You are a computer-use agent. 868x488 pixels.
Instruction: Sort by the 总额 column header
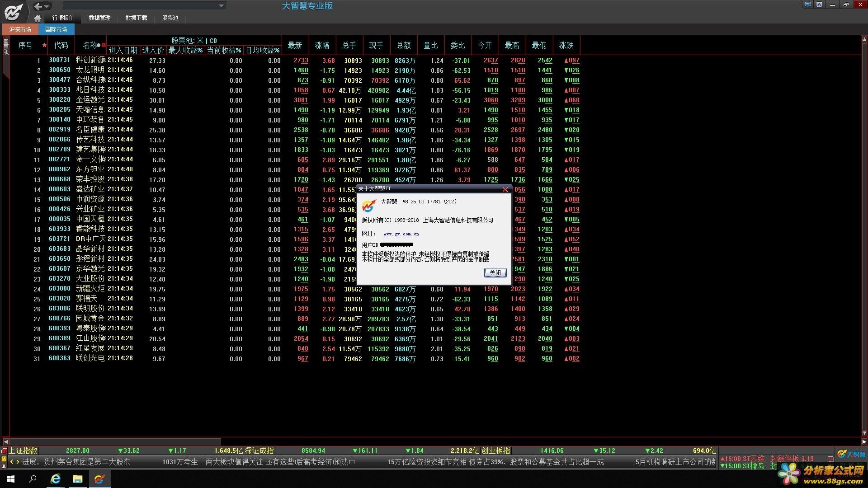click(x=403, y=45)
